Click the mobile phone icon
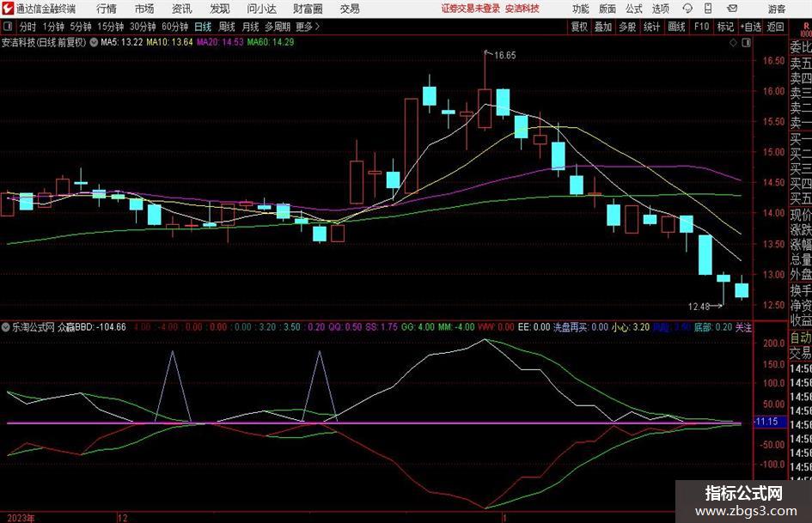 click(708, 9)
